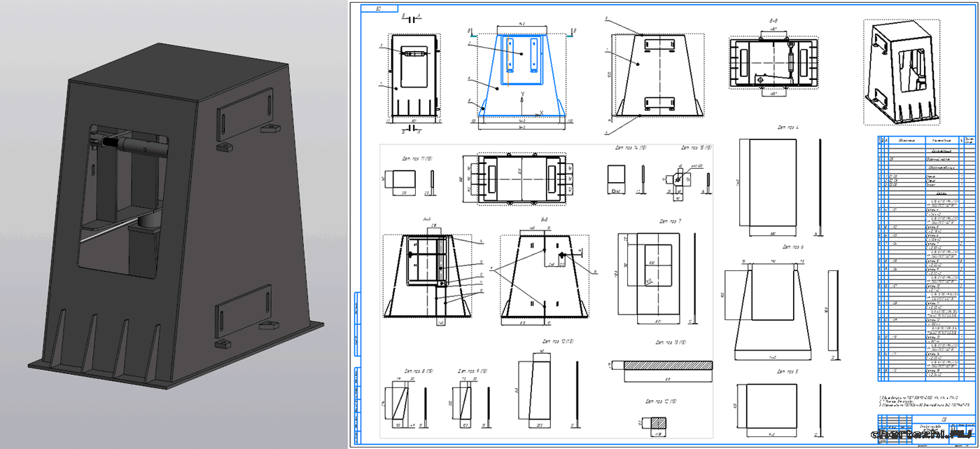980x449 pixels.
Task: Select the small hatched square 'Дет. поз. 12'
Action: pos(657,423)
